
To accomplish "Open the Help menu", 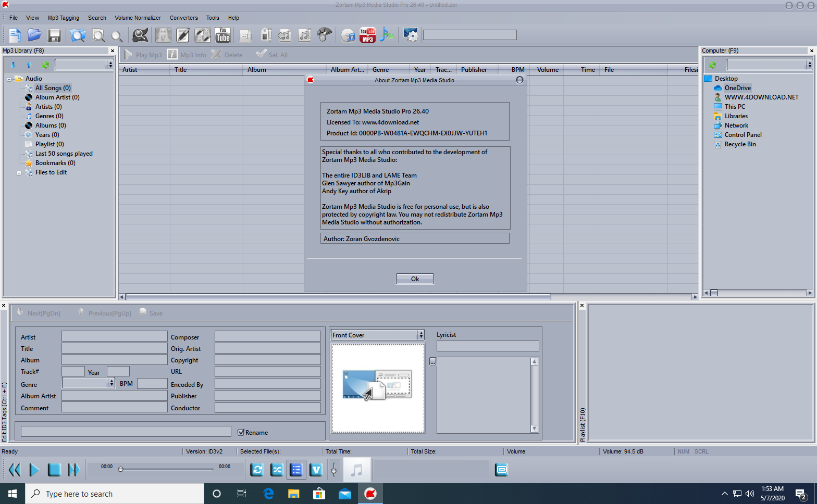I will coord(233,18).
